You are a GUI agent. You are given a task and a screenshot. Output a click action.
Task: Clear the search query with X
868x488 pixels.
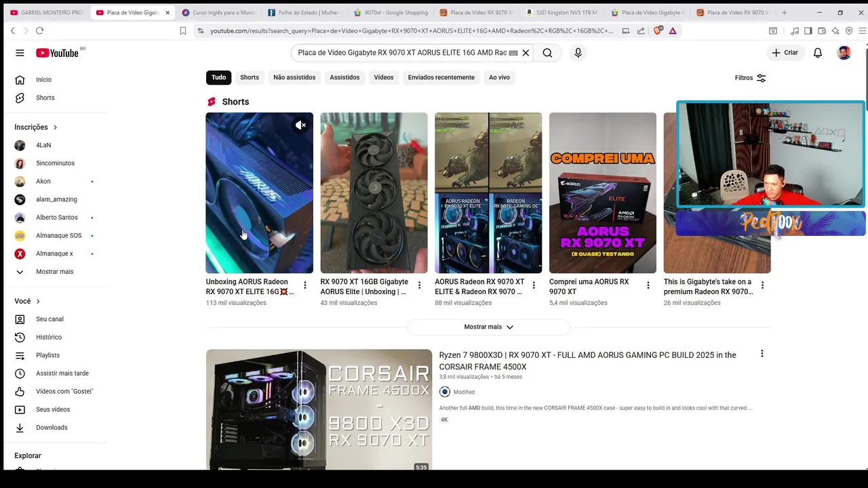click(526, 53)
